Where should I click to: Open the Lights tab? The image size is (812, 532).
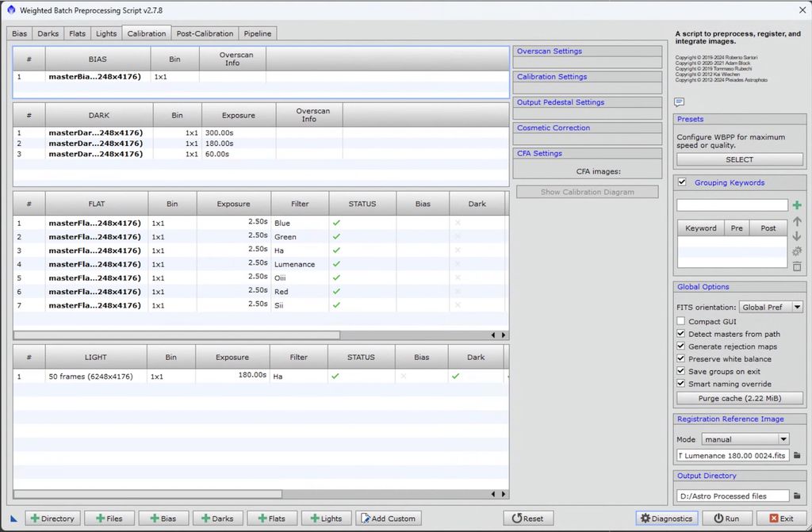pyautogui.click(x=106, y=33)
